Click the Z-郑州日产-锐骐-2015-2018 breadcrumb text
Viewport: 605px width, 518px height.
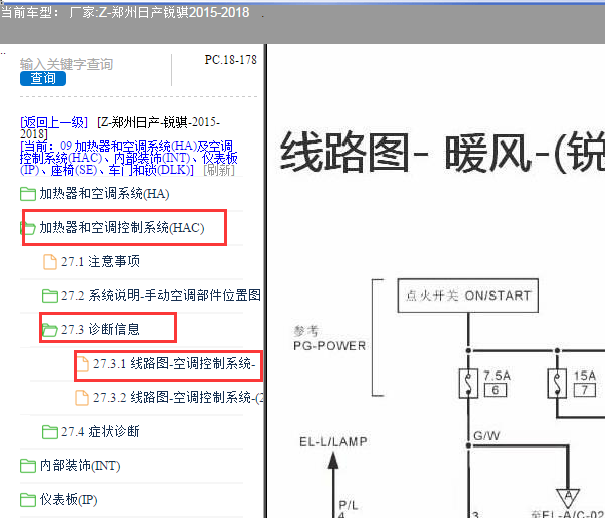(x=120, y=128)
